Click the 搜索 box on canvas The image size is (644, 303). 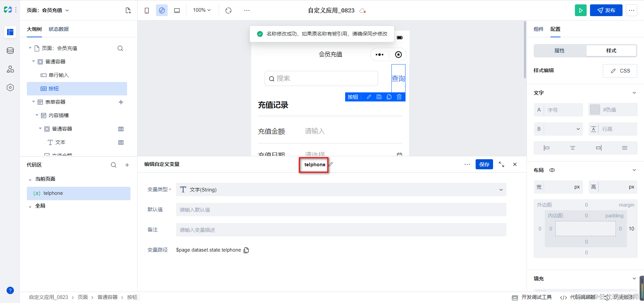pyautogui.click(x=321, y=78)
